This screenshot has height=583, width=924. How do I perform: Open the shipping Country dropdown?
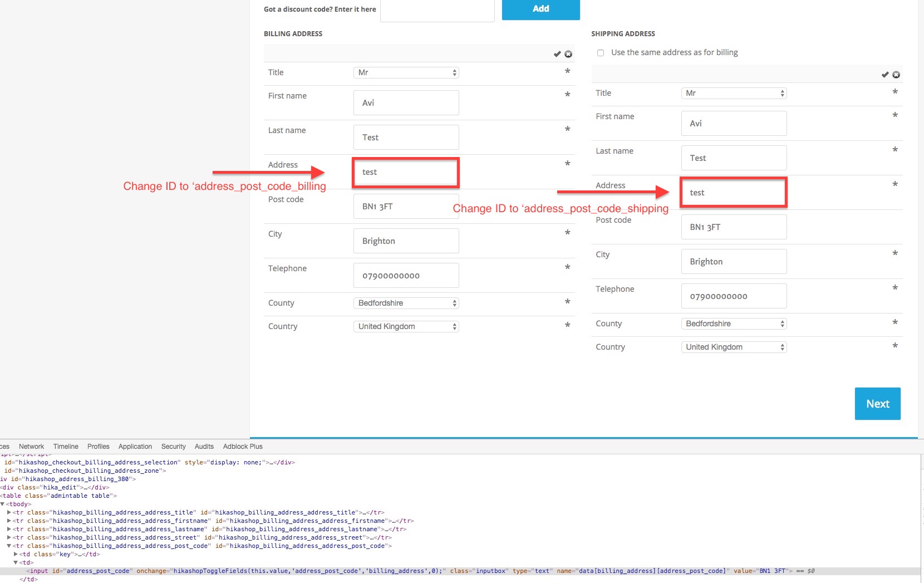click(x=734, y=347)
